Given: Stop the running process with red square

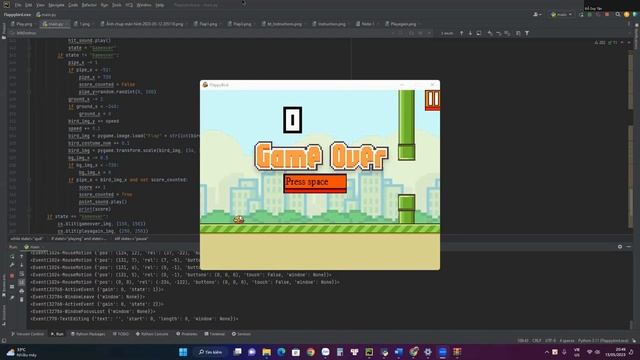Looking at the screenshot, I should pos(12,276).
